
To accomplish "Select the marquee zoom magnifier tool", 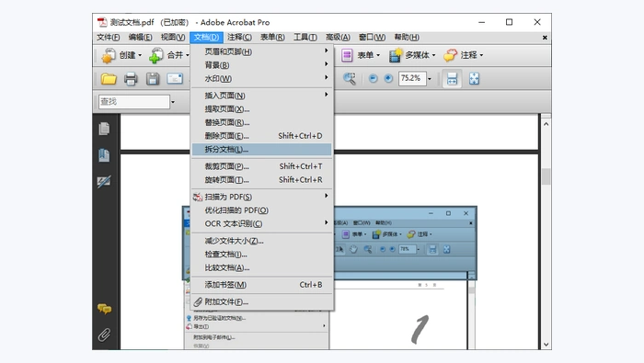I will (x=350, y=79).
